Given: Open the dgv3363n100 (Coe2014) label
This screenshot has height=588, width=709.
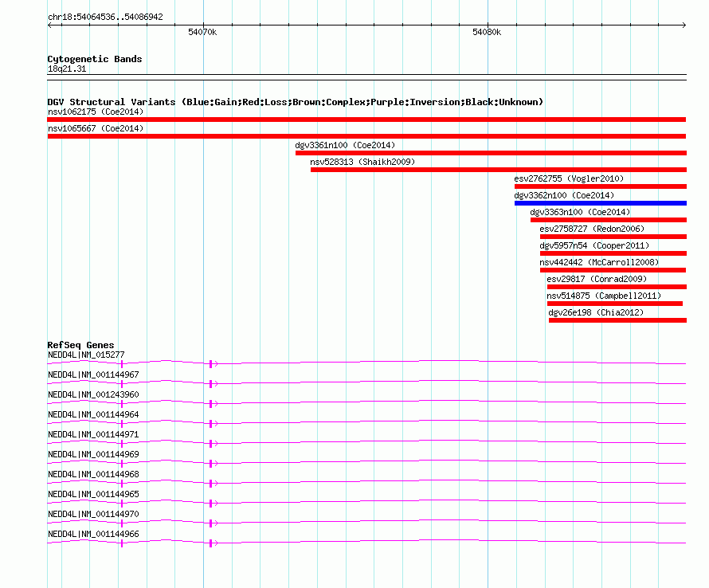Looking at the screenshot, I should point(580,212).
